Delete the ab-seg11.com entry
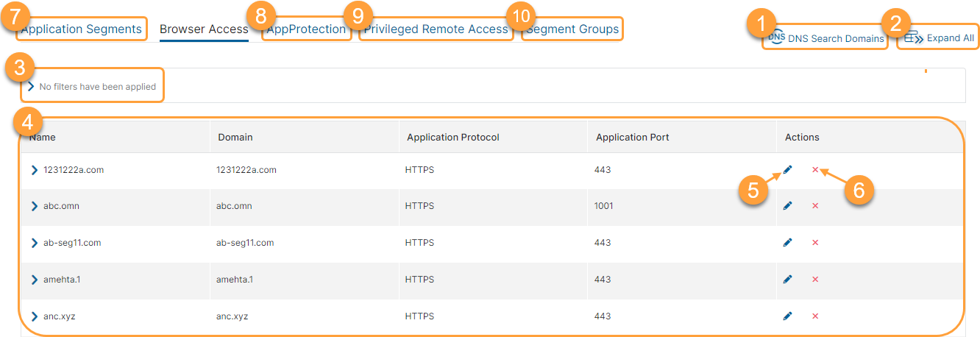 [x=815, y=243]
